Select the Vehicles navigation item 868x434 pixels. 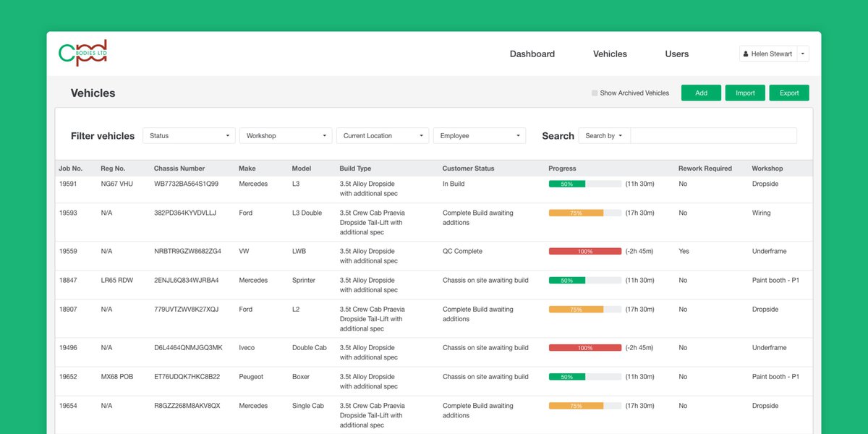click(610, 54)
